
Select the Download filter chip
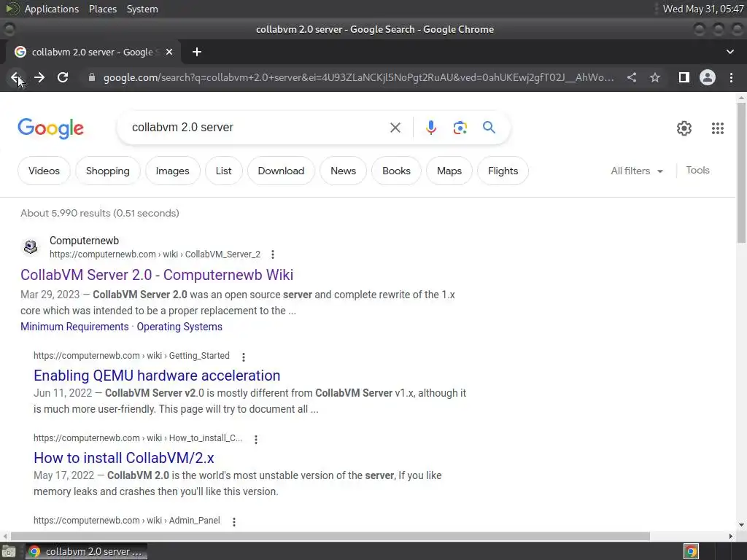281,171
